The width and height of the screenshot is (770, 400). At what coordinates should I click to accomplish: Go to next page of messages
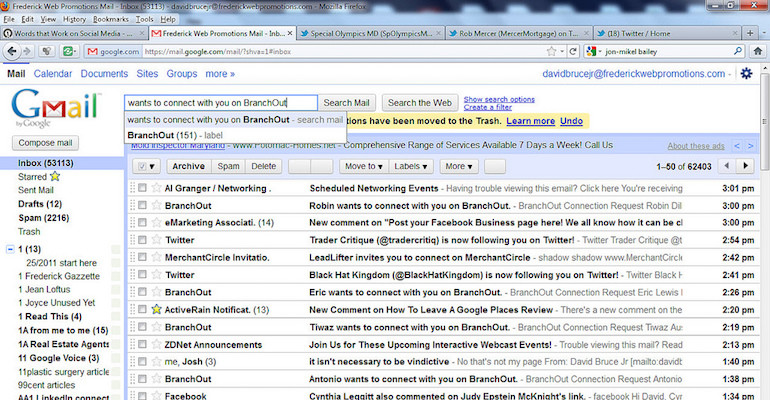[744, 166]
